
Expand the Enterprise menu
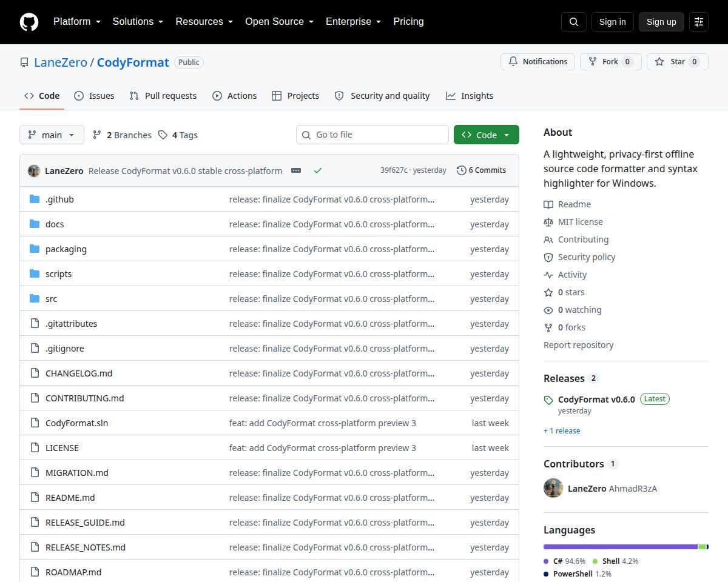tap(354, 22)
